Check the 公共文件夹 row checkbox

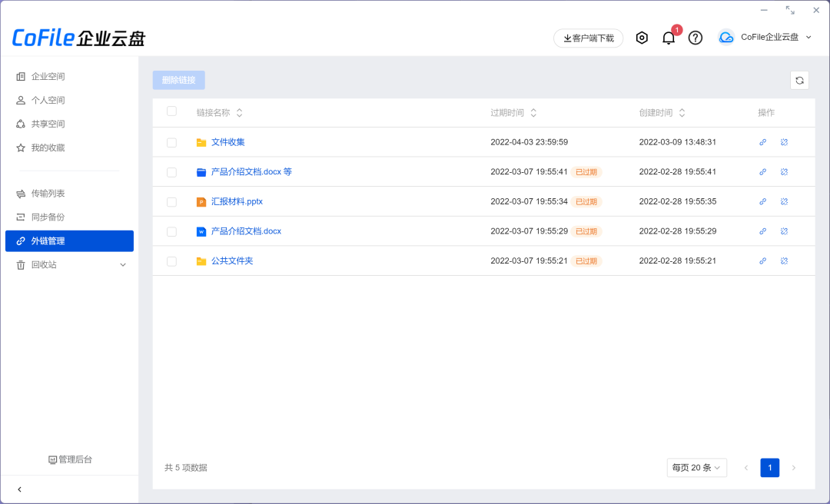(x=171, y=261)
